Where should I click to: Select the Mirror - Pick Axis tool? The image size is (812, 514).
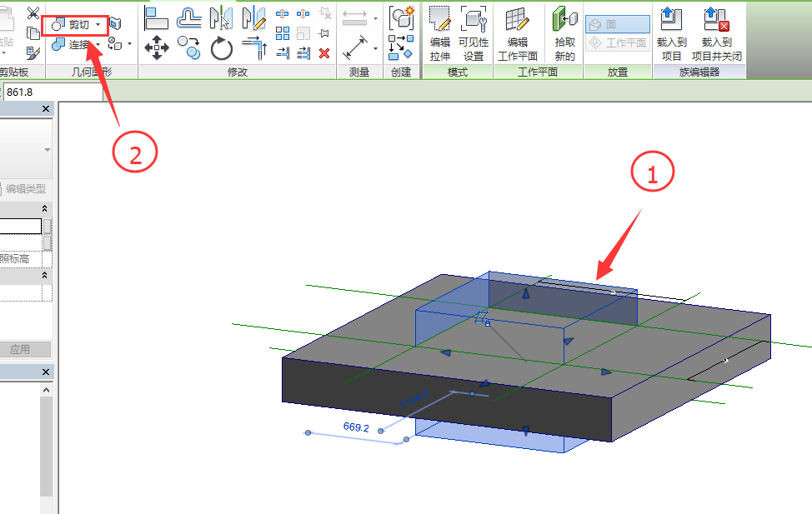[x=221, y=17]
